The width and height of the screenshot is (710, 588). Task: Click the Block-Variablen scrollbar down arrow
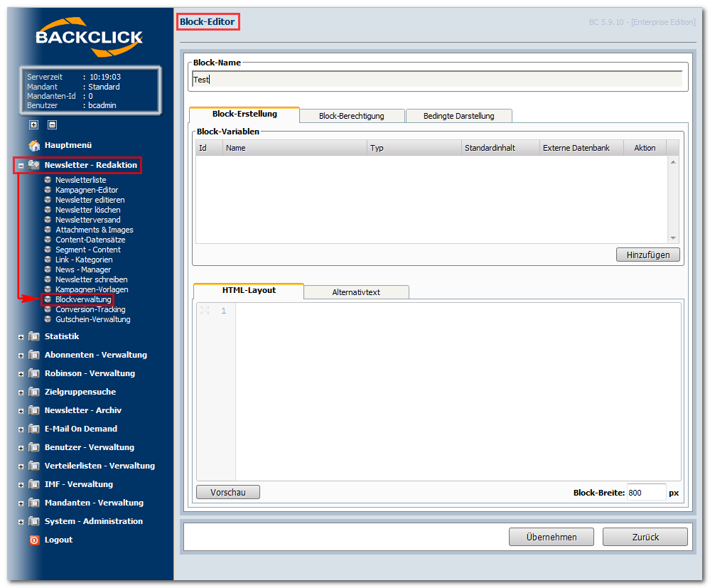(x=673, y=237)
